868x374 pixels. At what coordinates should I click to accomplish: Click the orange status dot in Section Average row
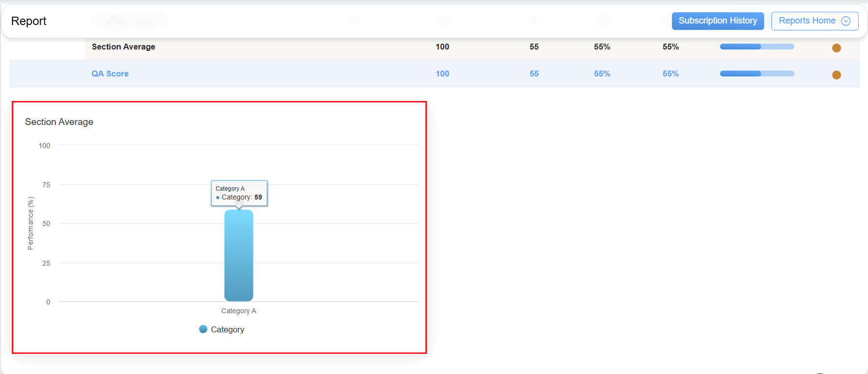[x=836, y=48]
